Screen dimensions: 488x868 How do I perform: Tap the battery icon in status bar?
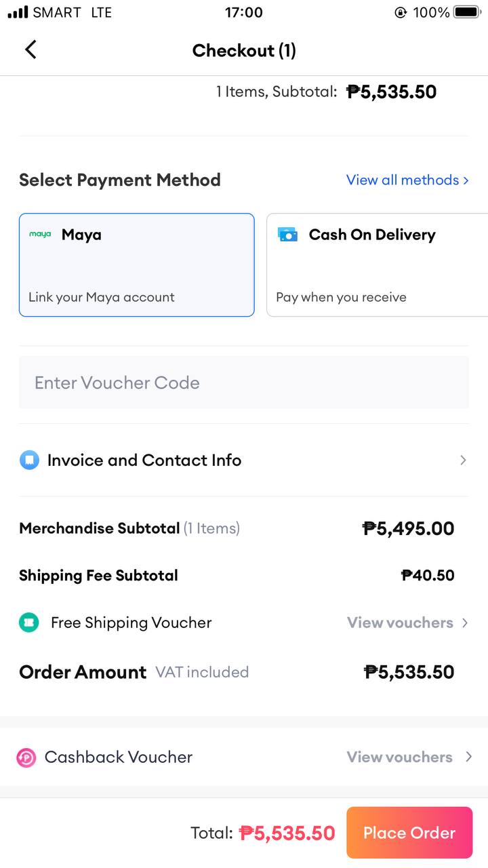467,12
